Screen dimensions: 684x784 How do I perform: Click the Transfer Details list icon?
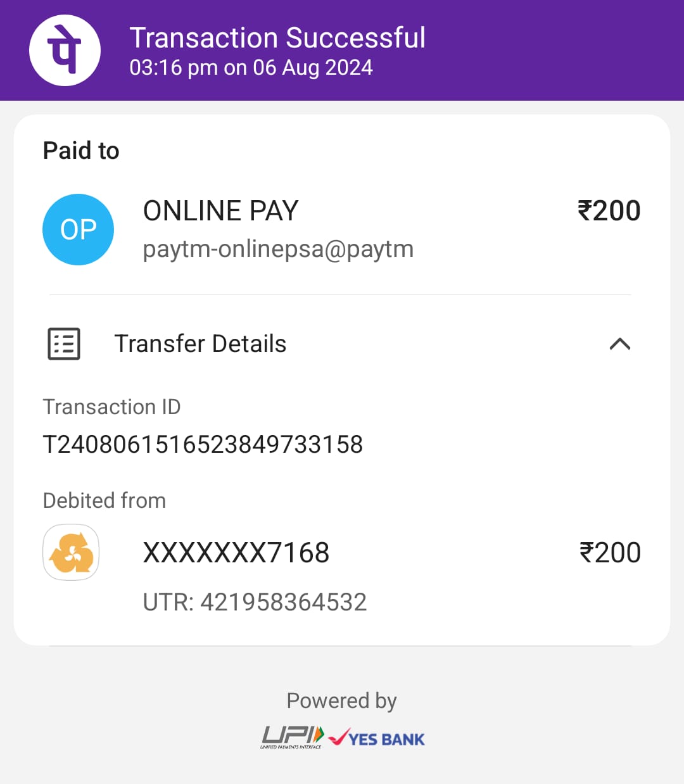point(64,344)
